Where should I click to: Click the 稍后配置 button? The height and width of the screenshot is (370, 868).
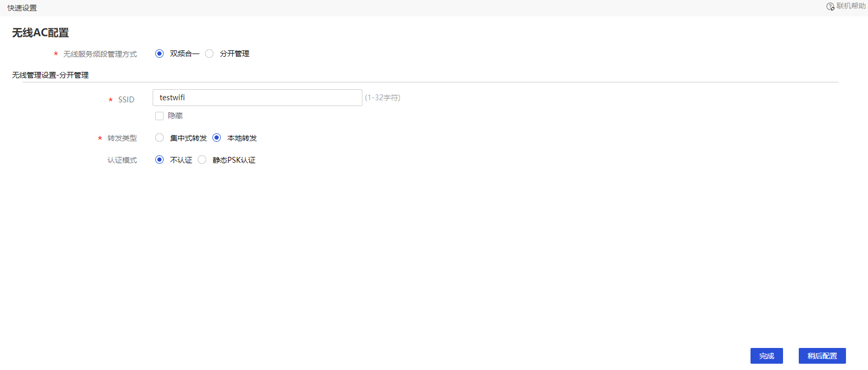click(x=822, y=356)
